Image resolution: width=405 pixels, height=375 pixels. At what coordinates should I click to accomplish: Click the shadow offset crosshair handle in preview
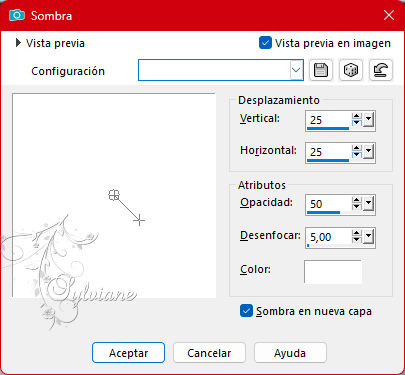pos(139,220)
